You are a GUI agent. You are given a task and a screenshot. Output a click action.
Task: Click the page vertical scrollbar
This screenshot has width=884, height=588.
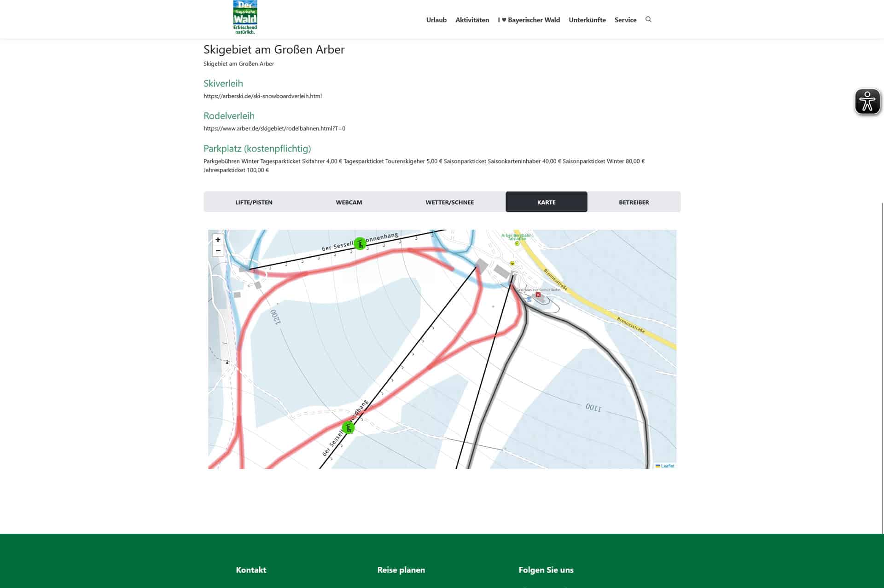click(x=882, y=368)
